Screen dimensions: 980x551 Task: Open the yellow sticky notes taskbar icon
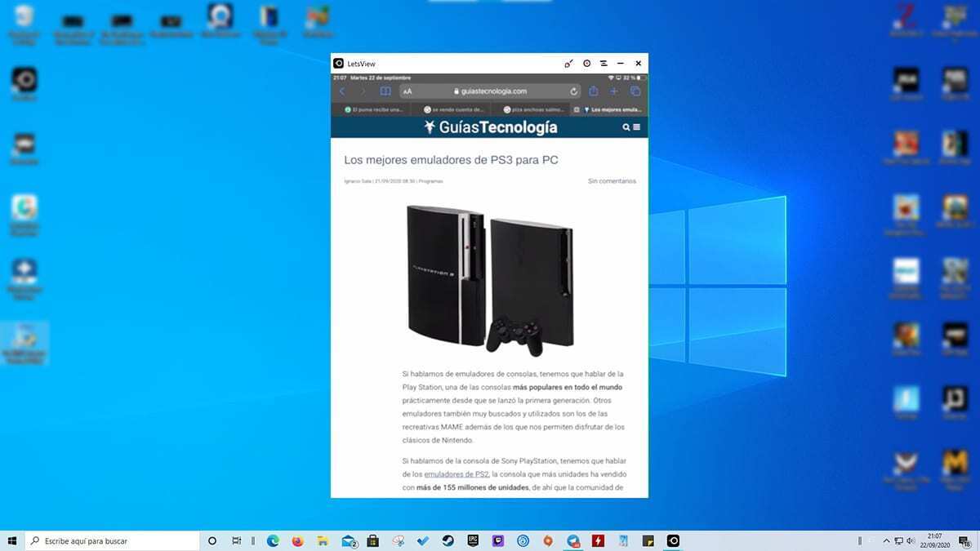point(648,540)
